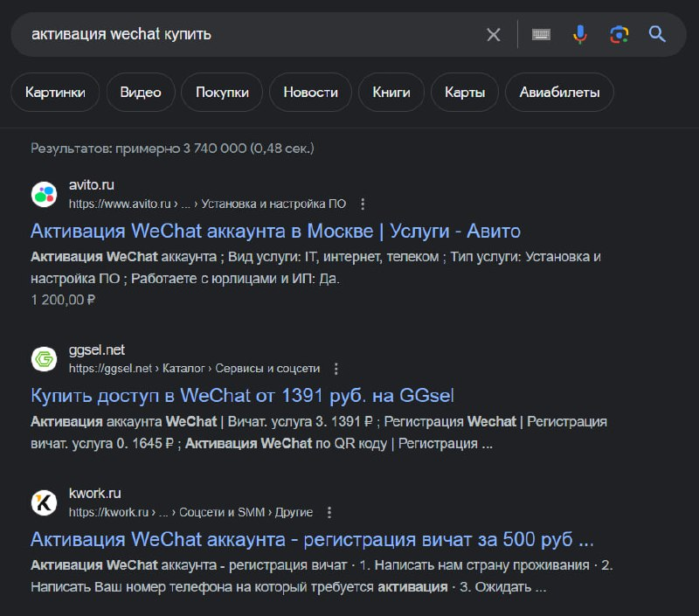Image resolution: width=699 pixels, height=616 pixels.
Task: Switch to Новости filter
Action: tap(311, 93)
